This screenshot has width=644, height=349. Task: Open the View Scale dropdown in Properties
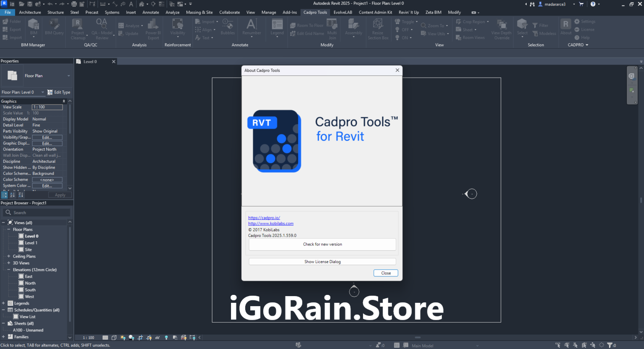tap(47, 107)
